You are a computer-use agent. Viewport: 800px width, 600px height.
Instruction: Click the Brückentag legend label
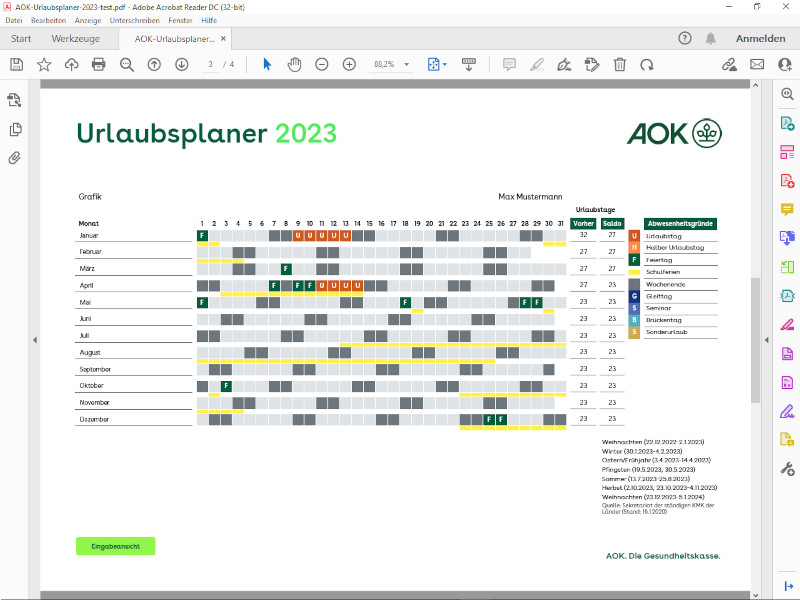tap(663, 320)
